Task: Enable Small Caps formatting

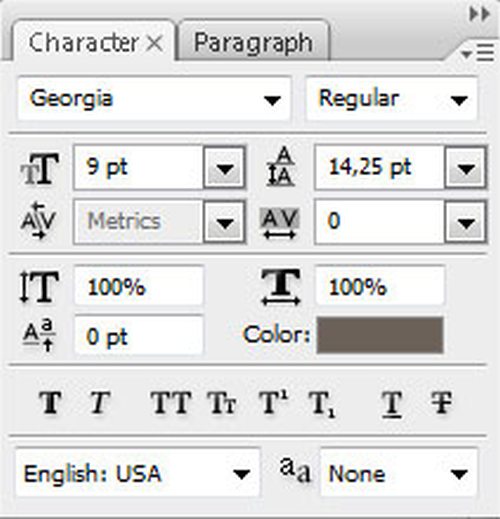Action: [x=222, y=403]
